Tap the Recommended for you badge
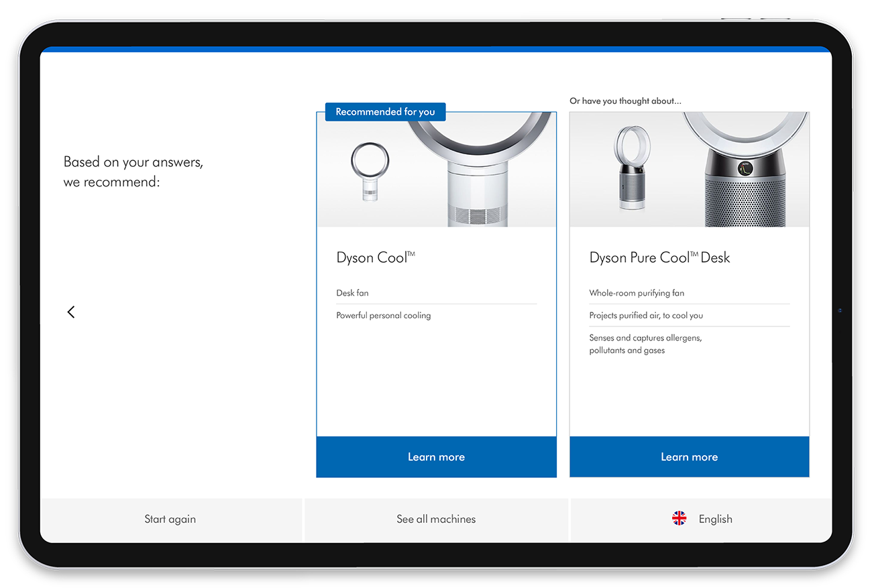Viewport: 872px width, 588px height. click(x=385, y=112)
